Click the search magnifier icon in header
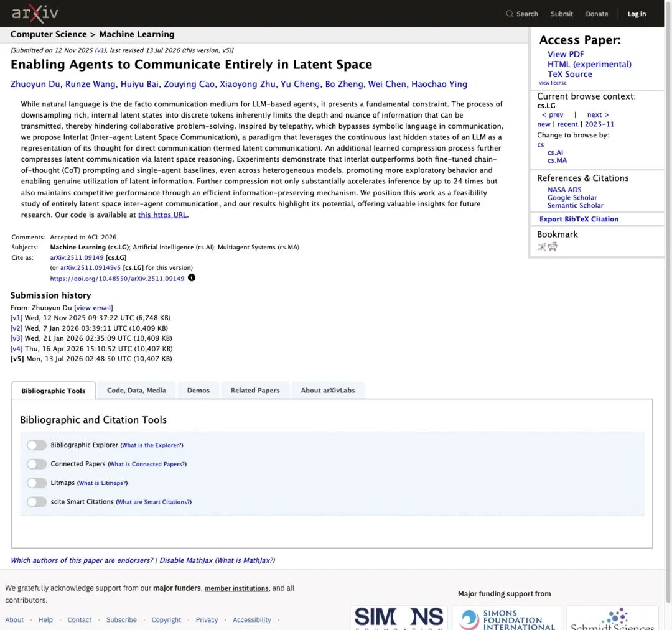Image resolution: width=672 pixels, height=630 pixels. click(509, 14)
